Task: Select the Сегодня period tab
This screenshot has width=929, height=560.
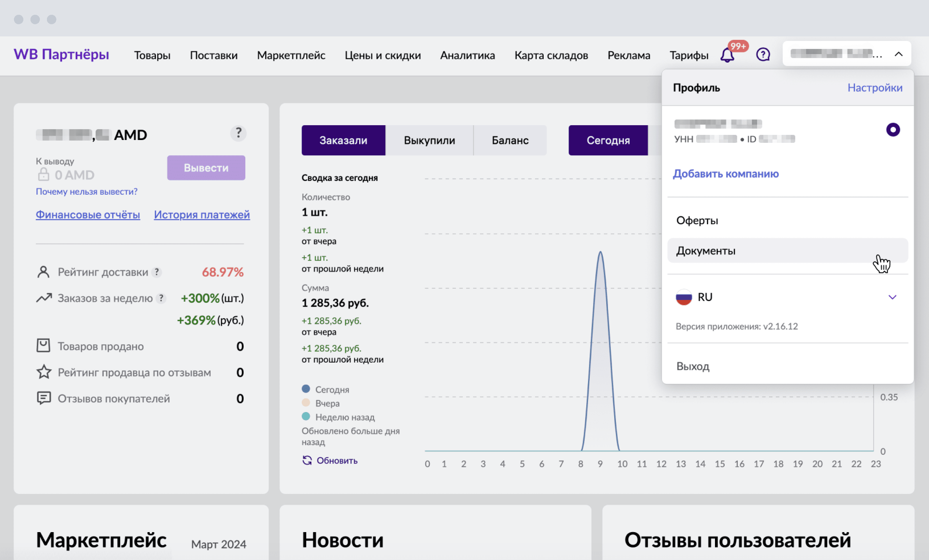Action: pos(608,140)
